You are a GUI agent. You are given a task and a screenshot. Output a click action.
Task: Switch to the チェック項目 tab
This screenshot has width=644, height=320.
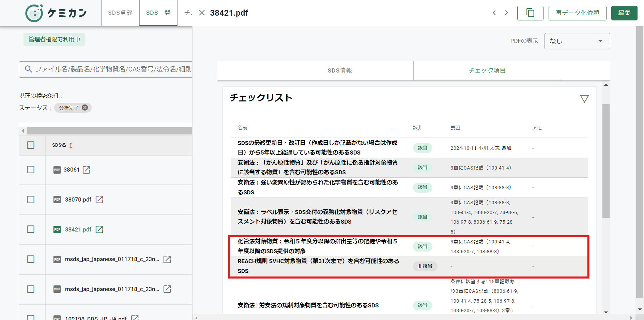(487, 70)
